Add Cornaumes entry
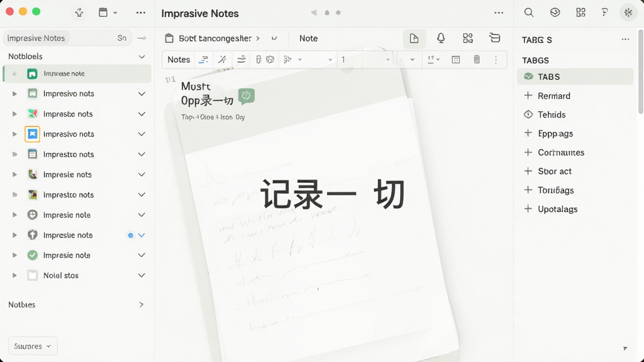644x362 pixels. (x=528, y=152)
